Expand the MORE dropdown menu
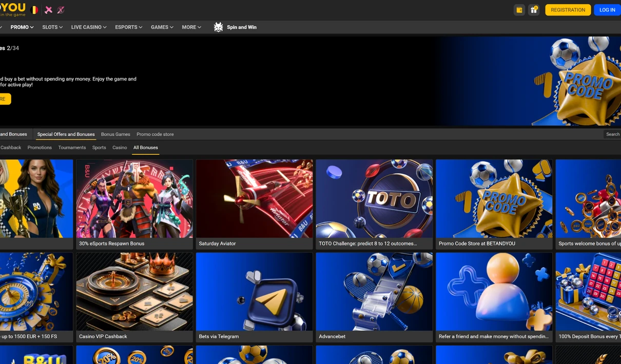Screen dimensions: 621x364 tap(191, 27)
